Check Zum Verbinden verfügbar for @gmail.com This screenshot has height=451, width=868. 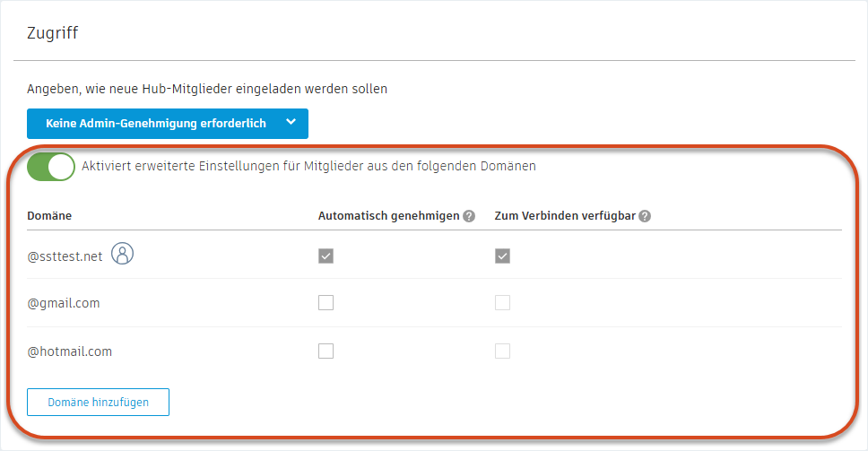[x=503, y=303]
